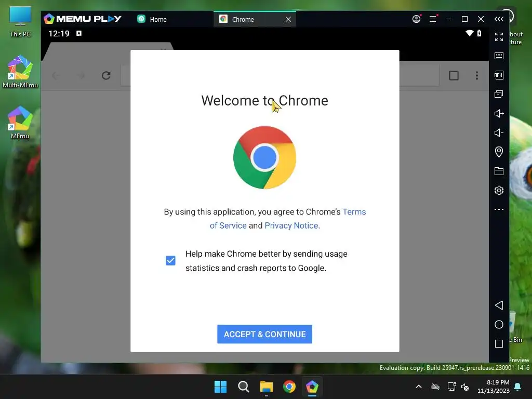Viewport: 532px width, 399px height.
Task: Tap the Android back button
Action: [499, 305]
